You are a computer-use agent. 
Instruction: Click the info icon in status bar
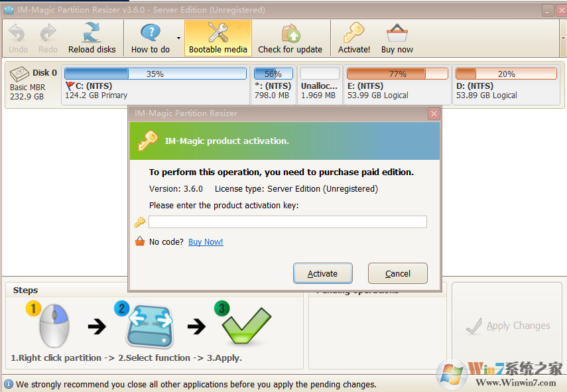click(8, 384)
